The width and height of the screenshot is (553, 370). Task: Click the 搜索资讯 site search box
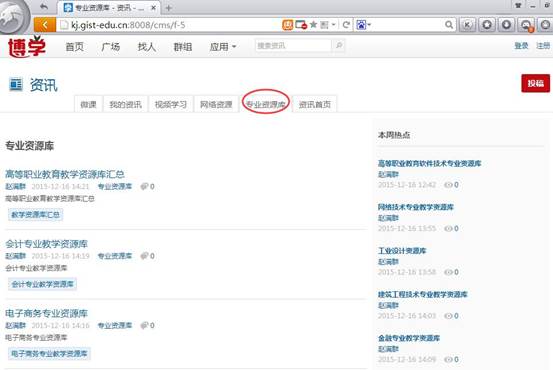(293, 46)
